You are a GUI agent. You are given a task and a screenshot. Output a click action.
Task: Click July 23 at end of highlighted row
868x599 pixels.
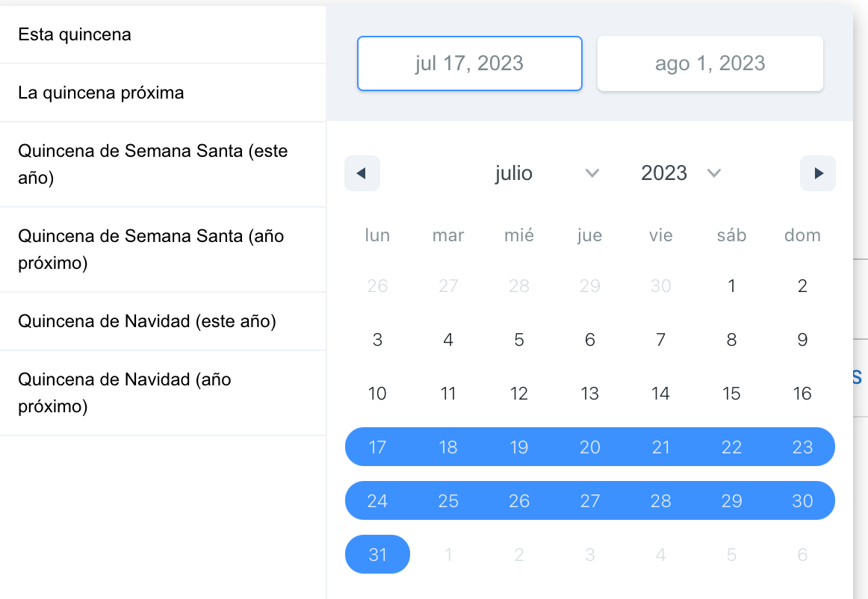tap(802, 447)
